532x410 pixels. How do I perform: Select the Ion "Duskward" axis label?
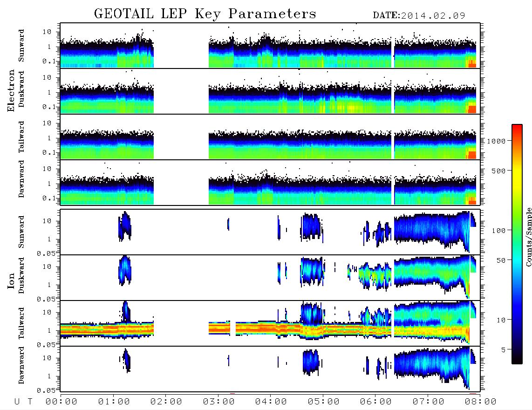pos(21,275)
